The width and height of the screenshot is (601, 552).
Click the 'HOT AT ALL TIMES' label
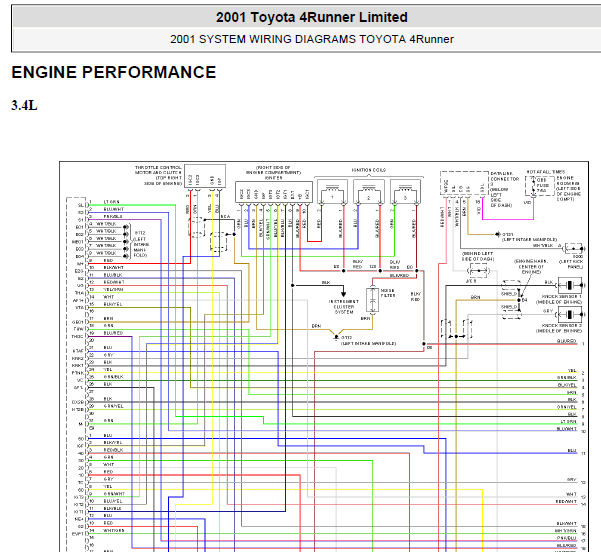tap(546, 172)
